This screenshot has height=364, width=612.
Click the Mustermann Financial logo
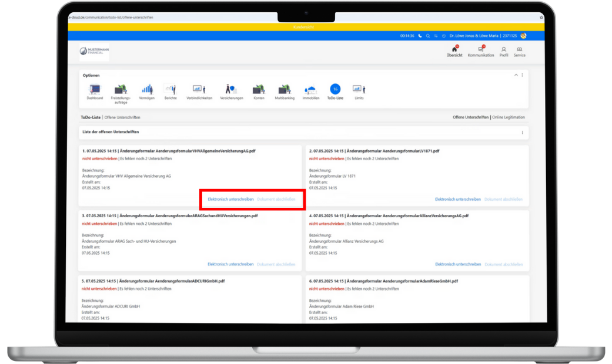pos(94,52)
